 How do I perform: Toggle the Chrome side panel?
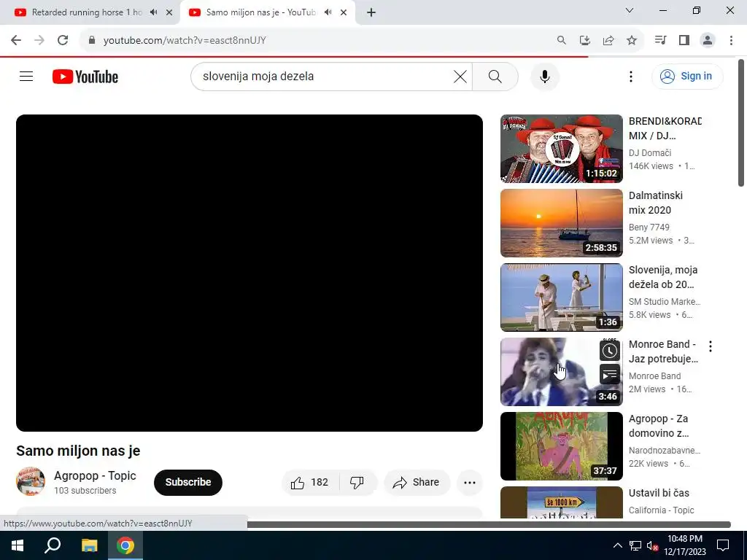(684, 41)
